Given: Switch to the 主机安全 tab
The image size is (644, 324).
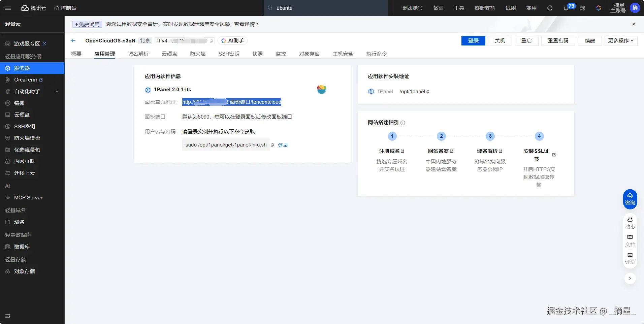Looking at the screenshot, I should (343, 54).
